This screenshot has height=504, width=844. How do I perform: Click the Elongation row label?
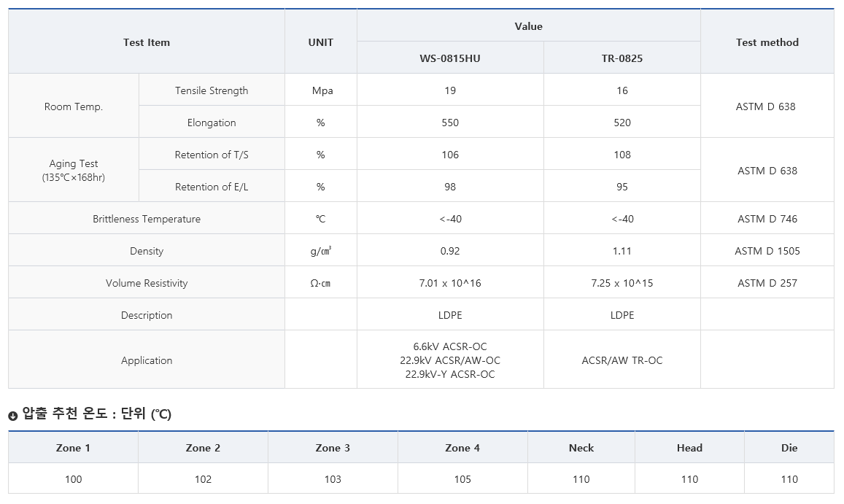click(212, 123)
